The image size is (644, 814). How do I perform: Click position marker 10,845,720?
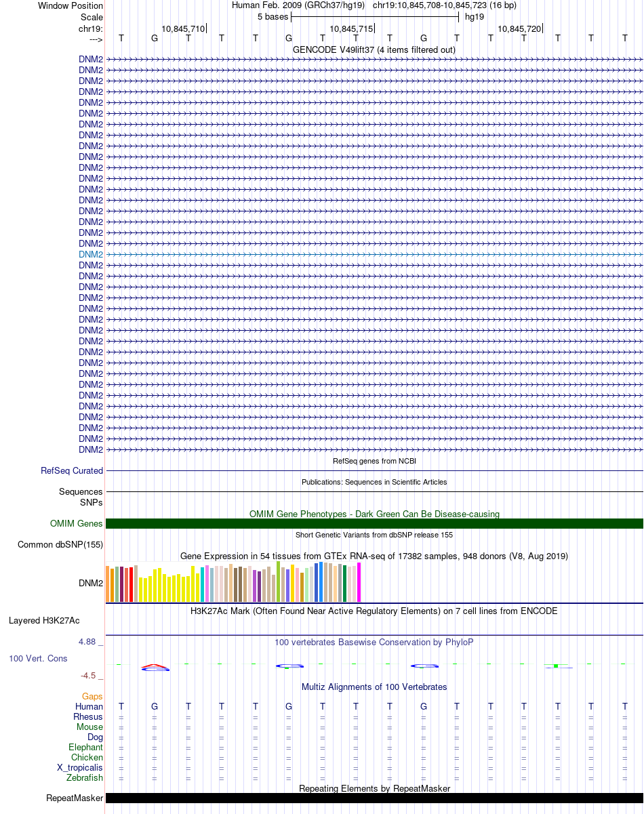[x=519, y=28]
